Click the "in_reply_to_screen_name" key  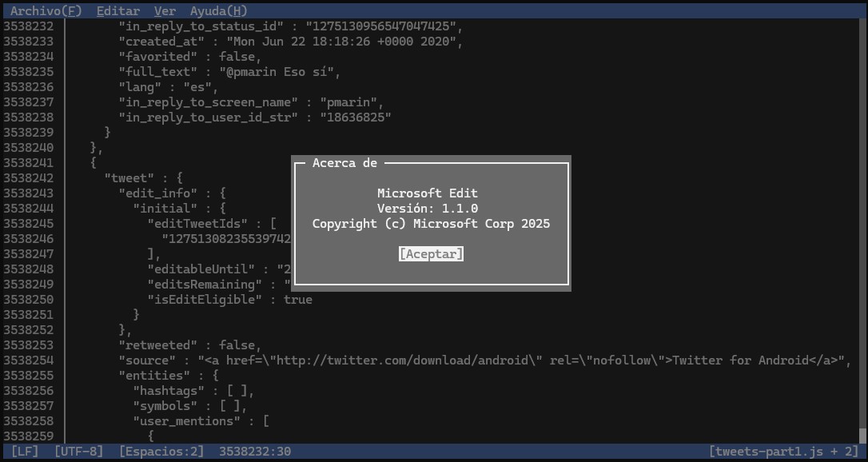(x=208, y=102)
